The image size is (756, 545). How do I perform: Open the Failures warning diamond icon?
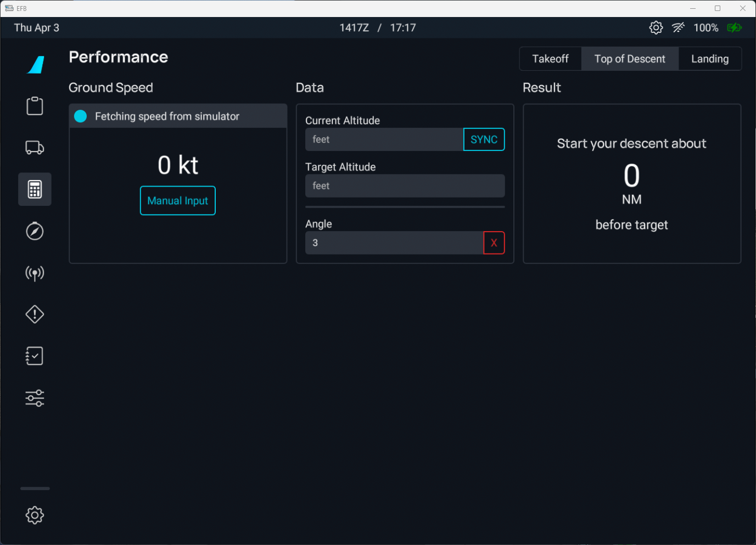click(x=35, y=314)
